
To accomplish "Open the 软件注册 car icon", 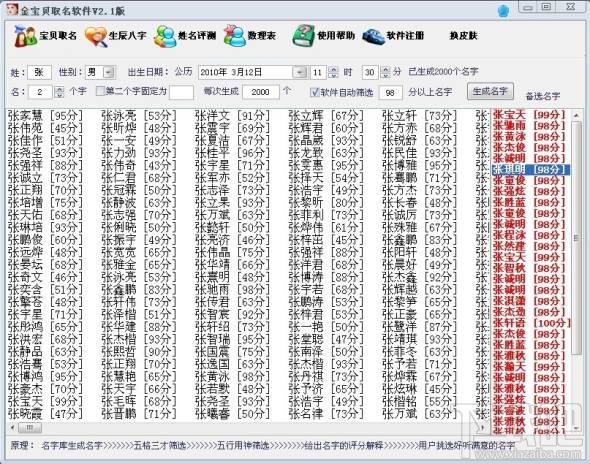I will (373, 37).
